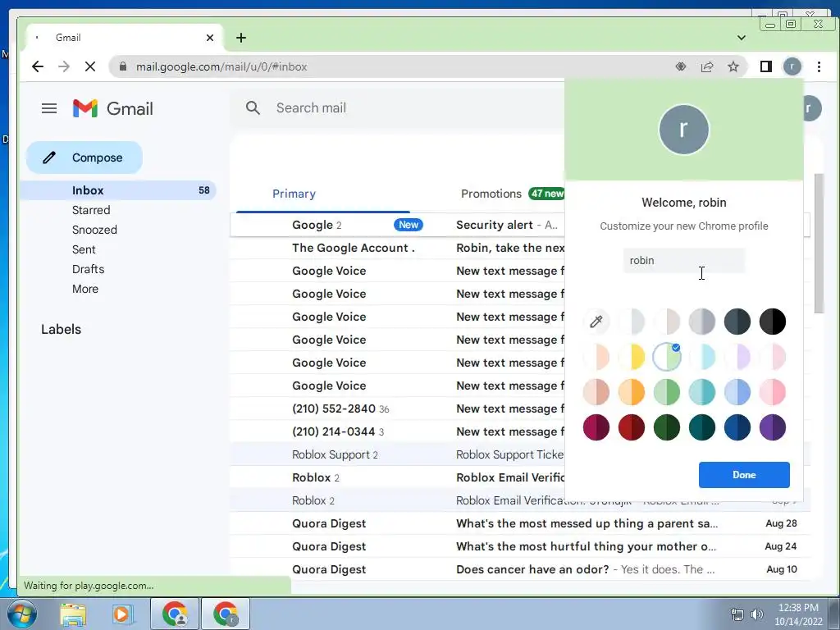Click the Labels heading in sidebar
Screen dimensions: 840x630
61,330
